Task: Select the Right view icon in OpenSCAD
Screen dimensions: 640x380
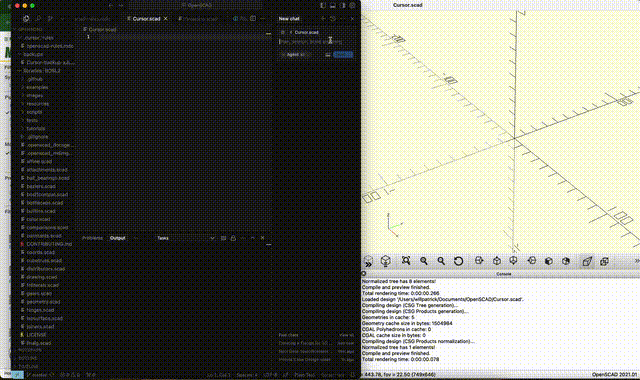Action: 479,260
